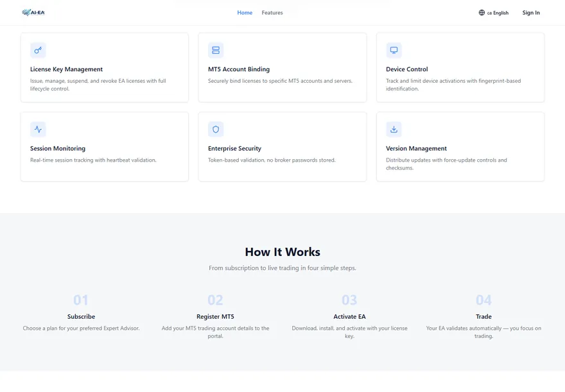Image resolution: width=565 pixels, height=392 pixels.
Task: Click the pulse icon for Session Monitoring
Action: (38, 129)
